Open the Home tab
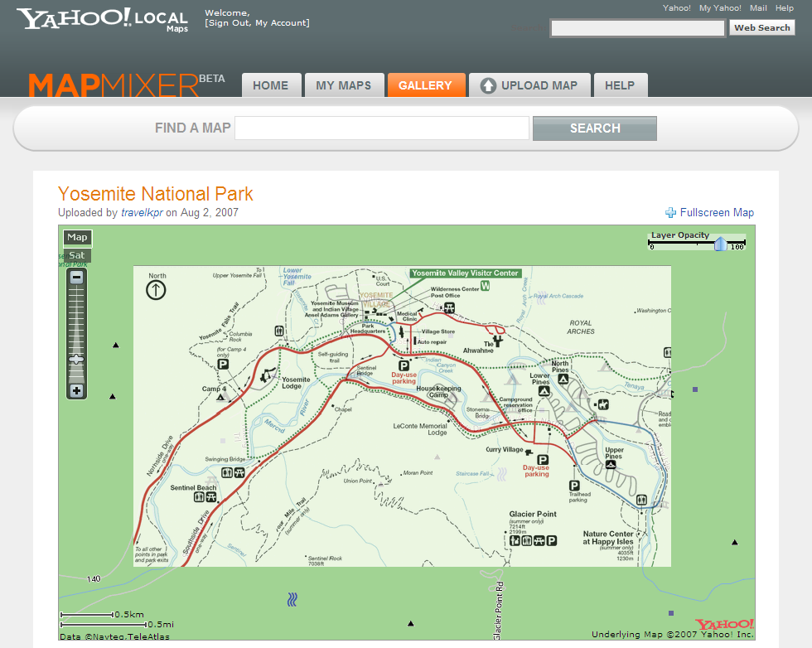 pyautogui.click(x=271, y=85)
